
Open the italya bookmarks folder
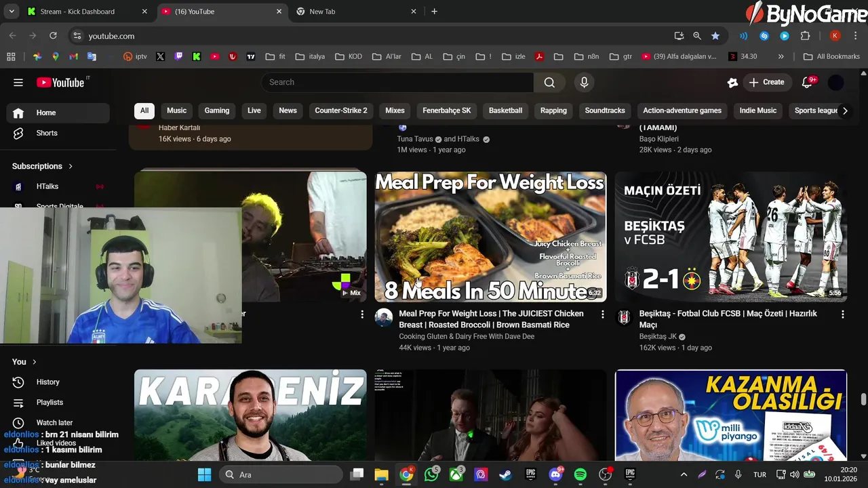pos(310,57)
